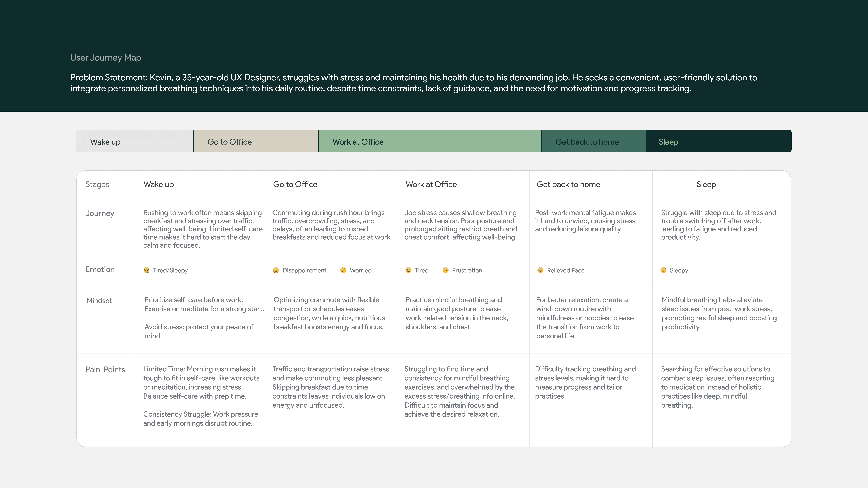The height and width of the screenshot is (488, 868).
Task: Click the Sleepy emoji in the Sleep column
Action: (663, 270)
